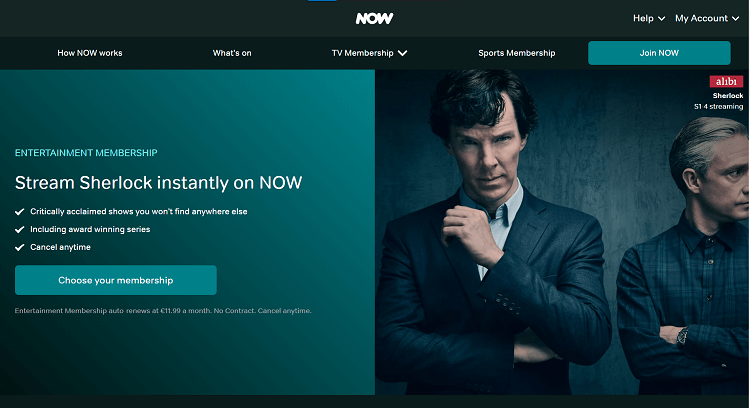Click the My Account label
Viewport: 750px width, 408px height.
pyautogui.click(x=701, y=18)
